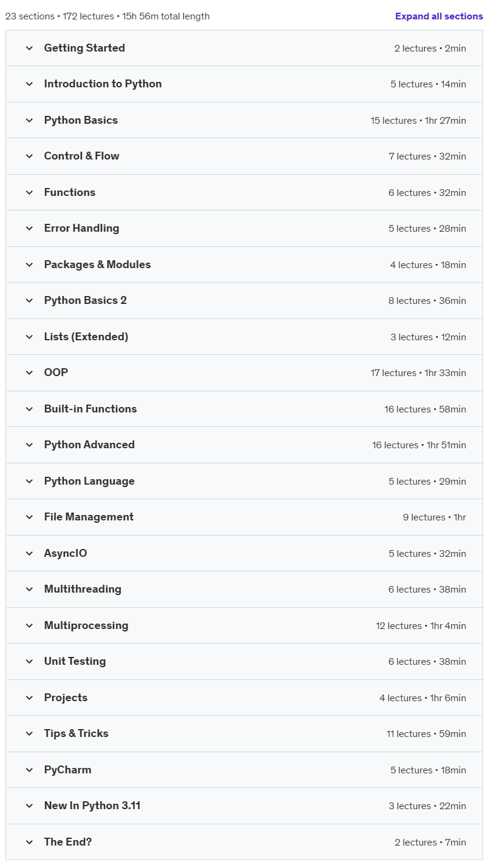This screenshot has width=488, height=868.
Task: Click the chevron next to Lists (Extended)
Action: pos(29,337)
